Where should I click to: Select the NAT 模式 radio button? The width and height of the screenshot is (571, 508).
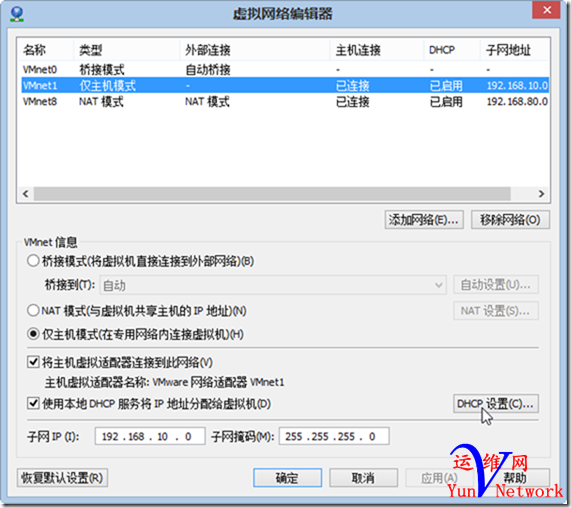(x=33, y=311)
